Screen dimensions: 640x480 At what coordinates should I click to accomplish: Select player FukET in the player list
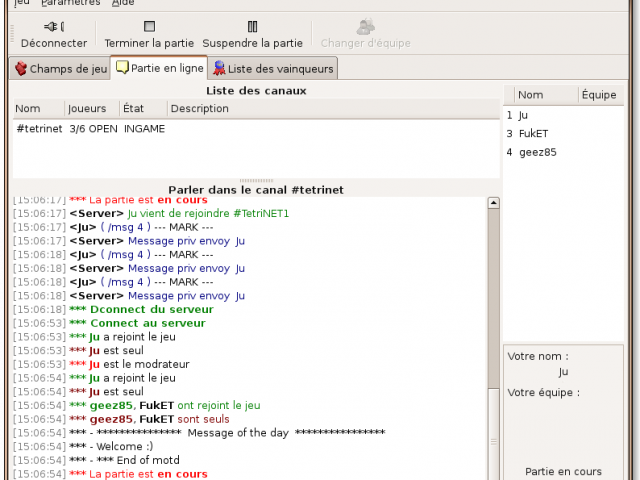[563, 134]
